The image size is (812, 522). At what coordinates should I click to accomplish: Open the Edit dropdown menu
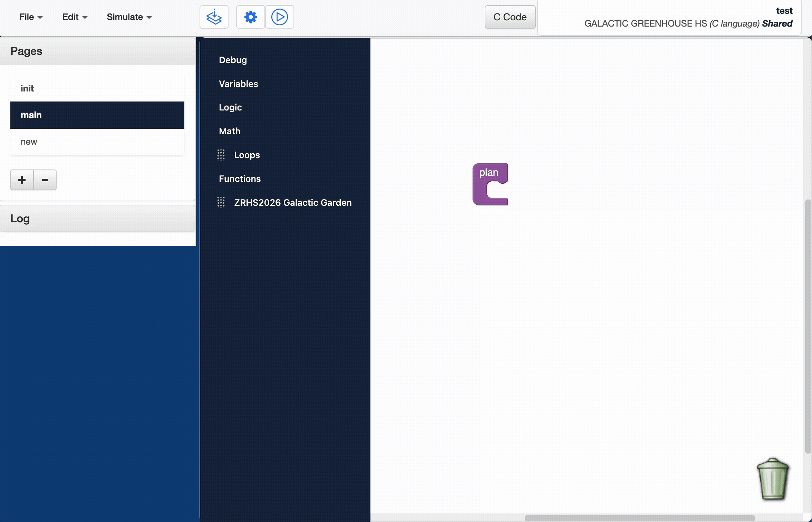click(74, 17)
